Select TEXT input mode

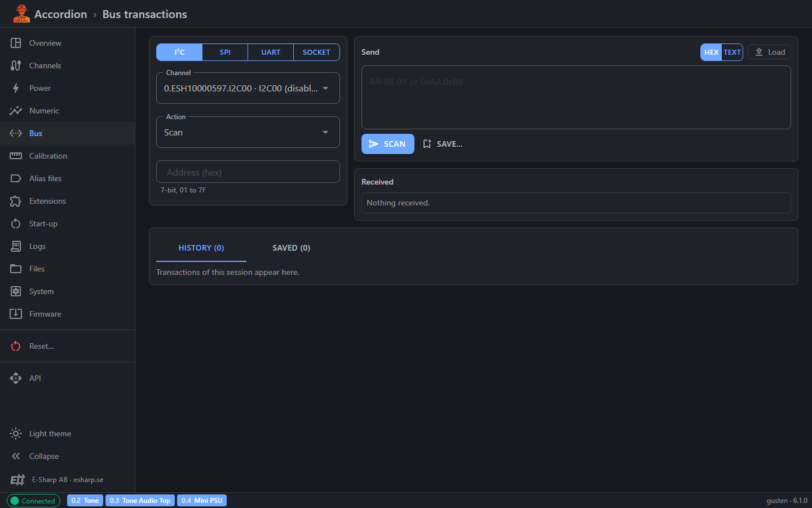(732, 52)
